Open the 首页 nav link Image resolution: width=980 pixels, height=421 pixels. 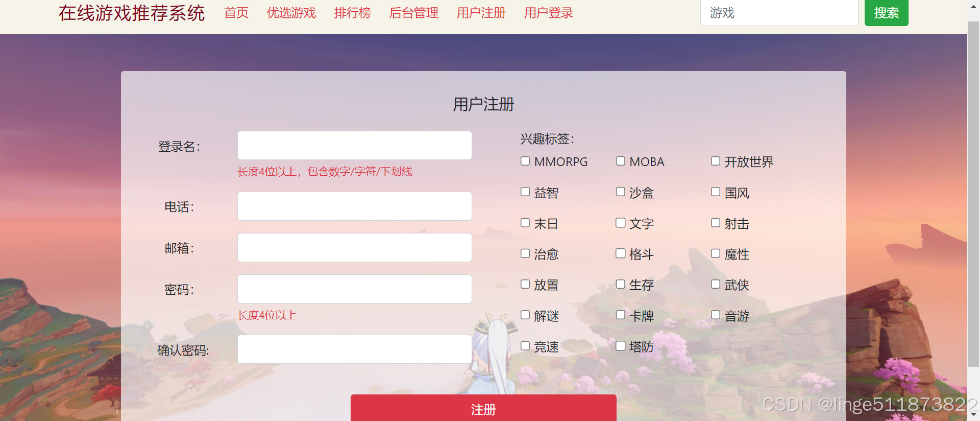click(236, 13)
